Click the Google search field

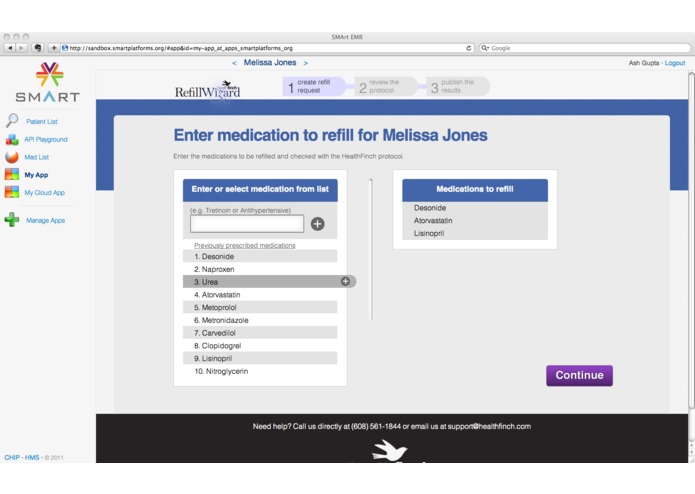(x=585, y=48)
